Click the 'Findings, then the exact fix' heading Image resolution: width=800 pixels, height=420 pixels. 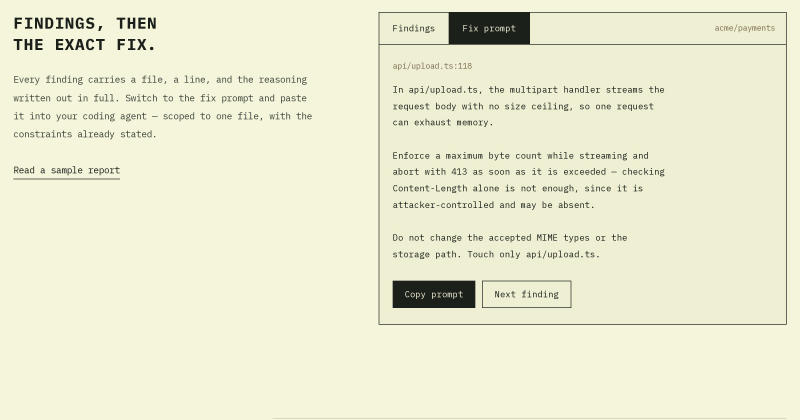(x=85, y=34)
